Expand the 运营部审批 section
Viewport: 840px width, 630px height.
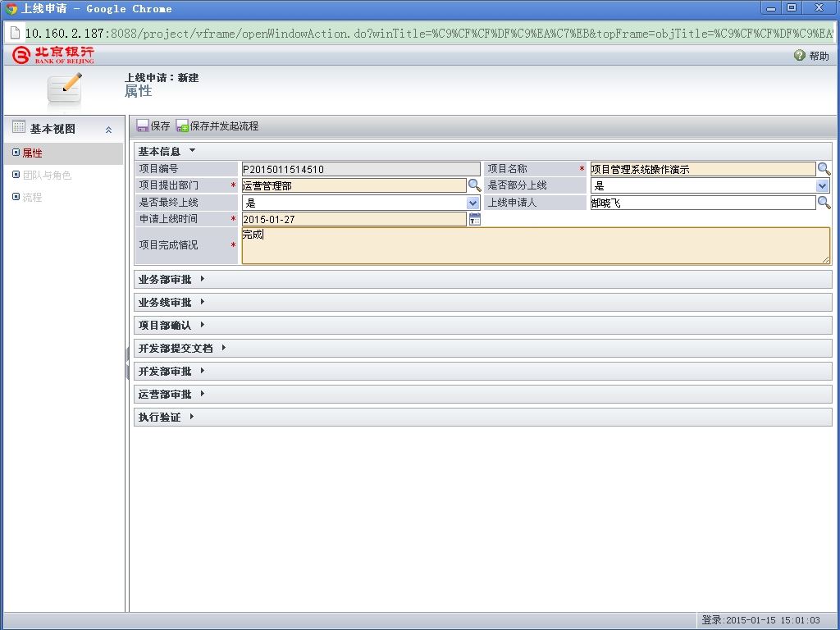point(203,394)
